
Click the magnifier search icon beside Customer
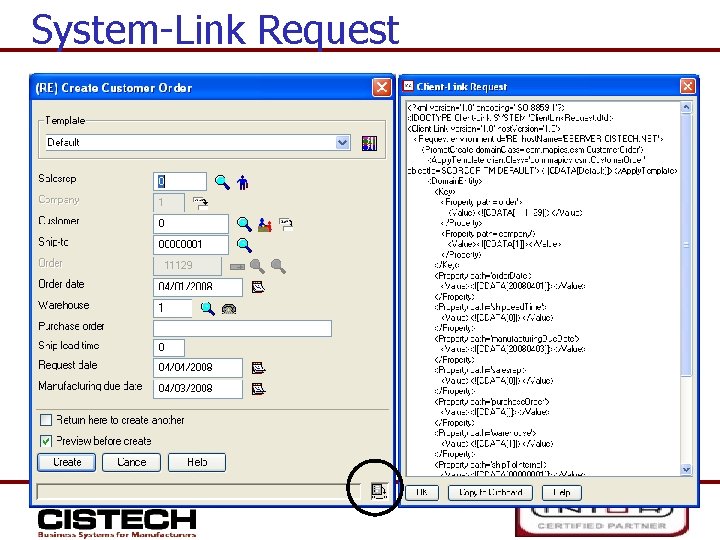pos(244,224)
